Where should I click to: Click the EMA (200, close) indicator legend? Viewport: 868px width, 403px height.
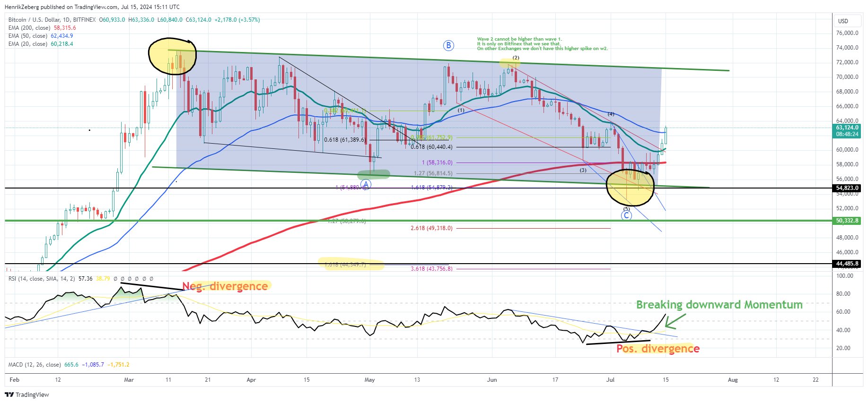pos(42,28)
